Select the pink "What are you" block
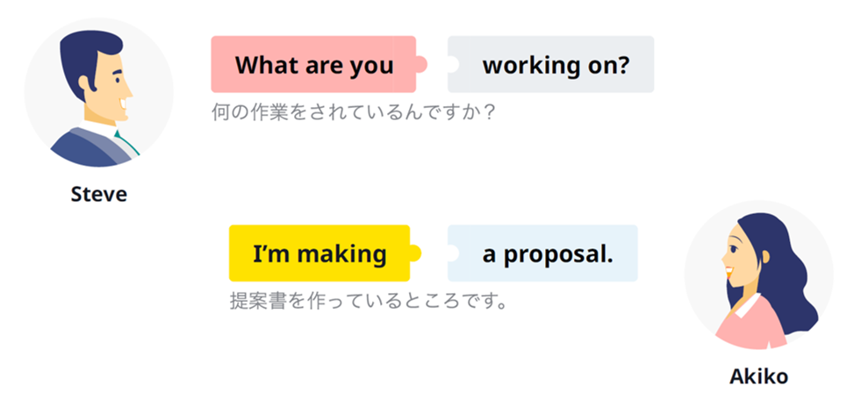868x400 pixels. [x=312, y=64]
